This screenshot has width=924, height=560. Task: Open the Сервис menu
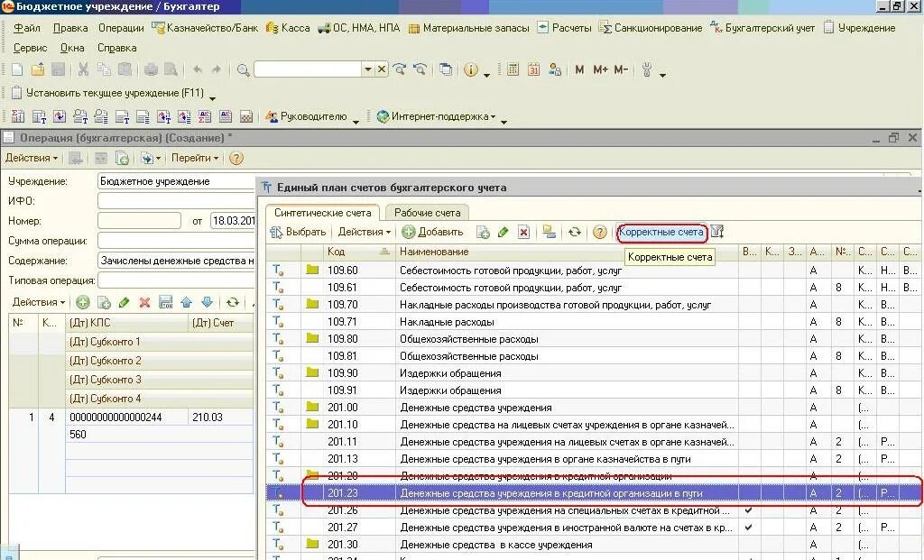click(x=30, y=48)
